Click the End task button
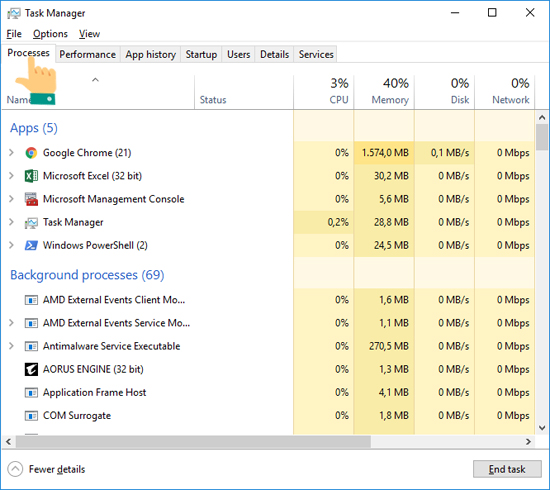This screenshot has width=550, height=490. coord(507,469)
